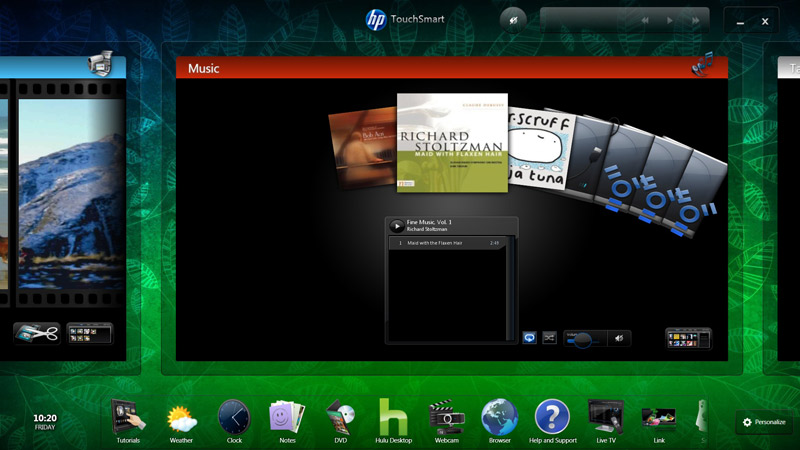
Task: Click the mountain video thumbnail
Action: (71, 194)
